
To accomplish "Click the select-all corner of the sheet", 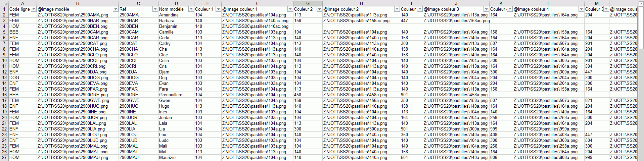I will tap(4, 3).
